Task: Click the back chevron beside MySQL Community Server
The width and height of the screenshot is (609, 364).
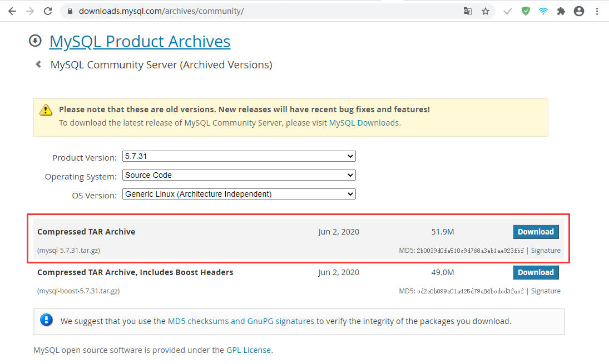Action: [38, 64]
